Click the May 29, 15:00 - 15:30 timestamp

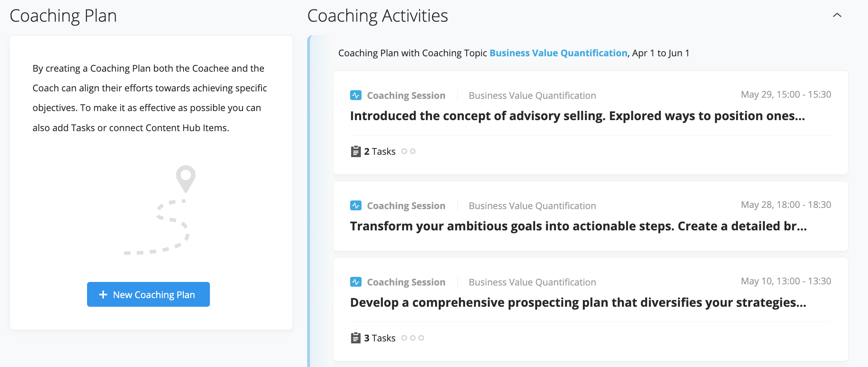pos(786,95)
